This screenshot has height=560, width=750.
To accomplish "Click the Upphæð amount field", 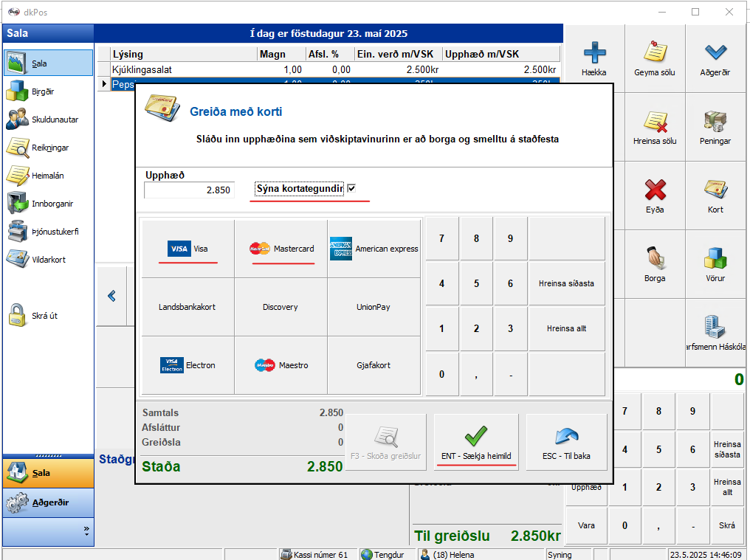I will pos(189,190).
